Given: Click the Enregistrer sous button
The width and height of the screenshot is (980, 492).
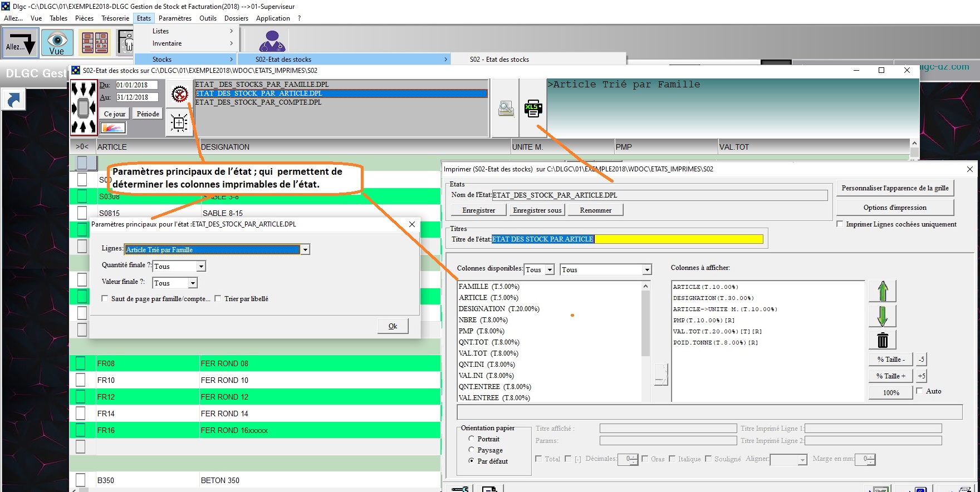Looking at the screenshot, I should point(537,210).
